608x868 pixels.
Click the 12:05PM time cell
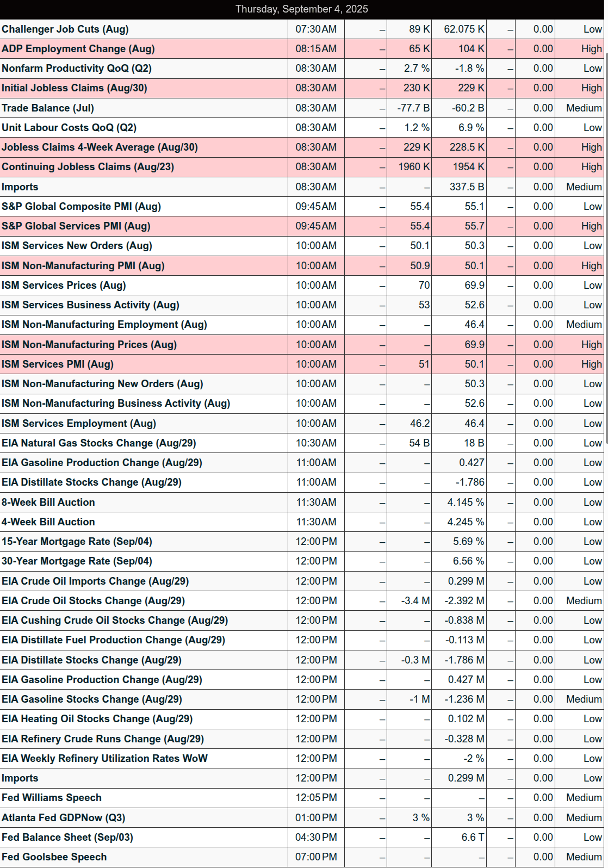[x=316, y=798]
